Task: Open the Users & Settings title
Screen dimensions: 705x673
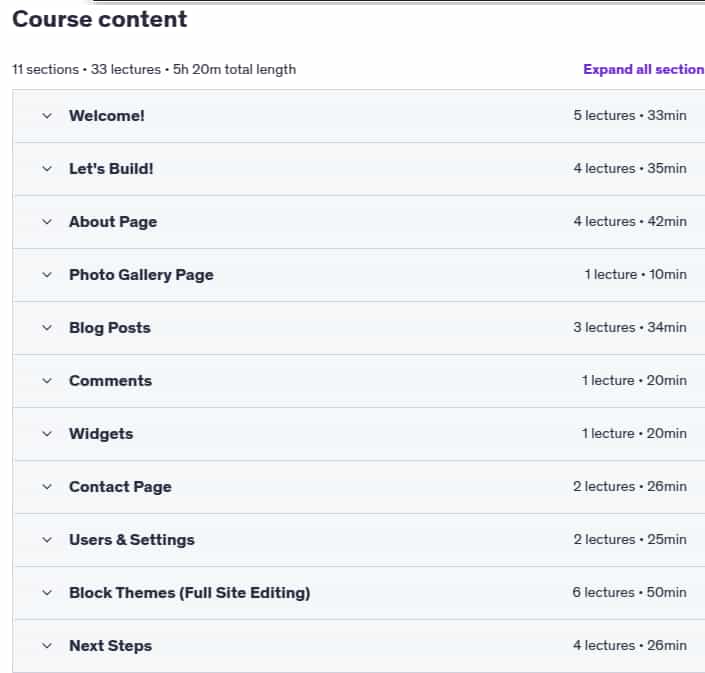Action: pos(132,540)
